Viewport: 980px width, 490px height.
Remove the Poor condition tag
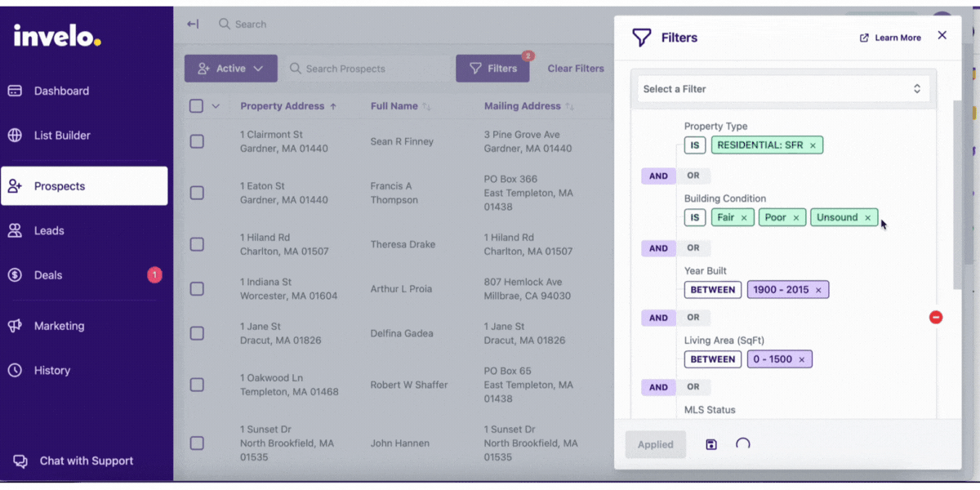pos(796,218)
